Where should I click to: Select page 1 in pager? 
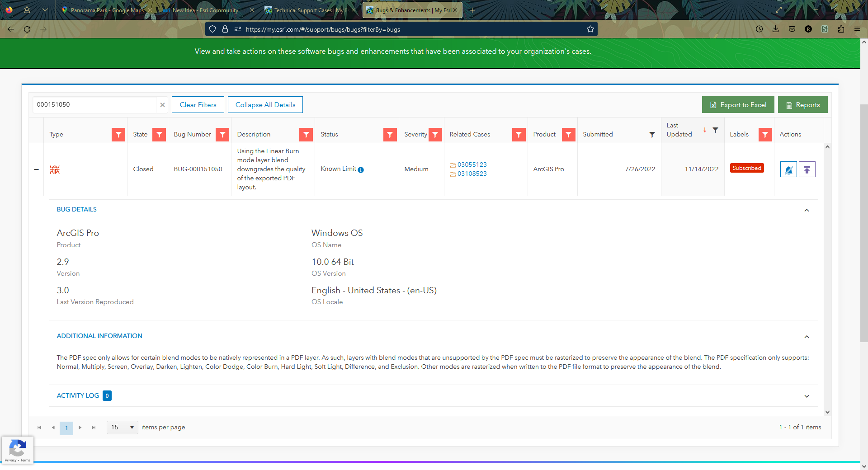click(66, 428)
